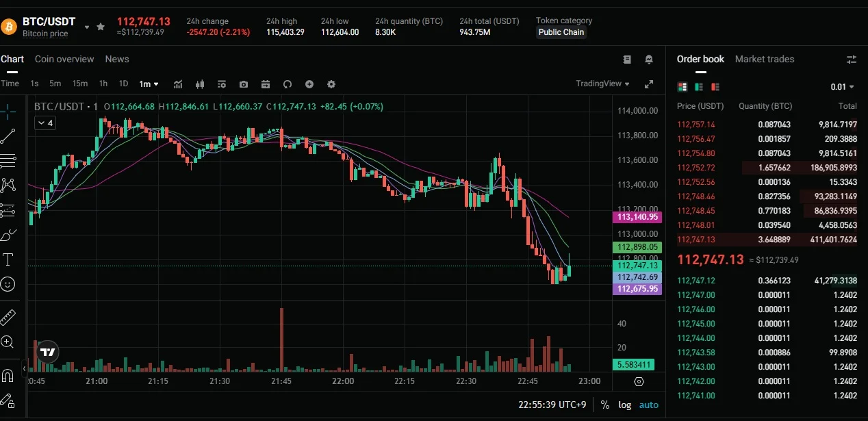
Task: Toggle percent scale on price axis
Action: [605, 405]
